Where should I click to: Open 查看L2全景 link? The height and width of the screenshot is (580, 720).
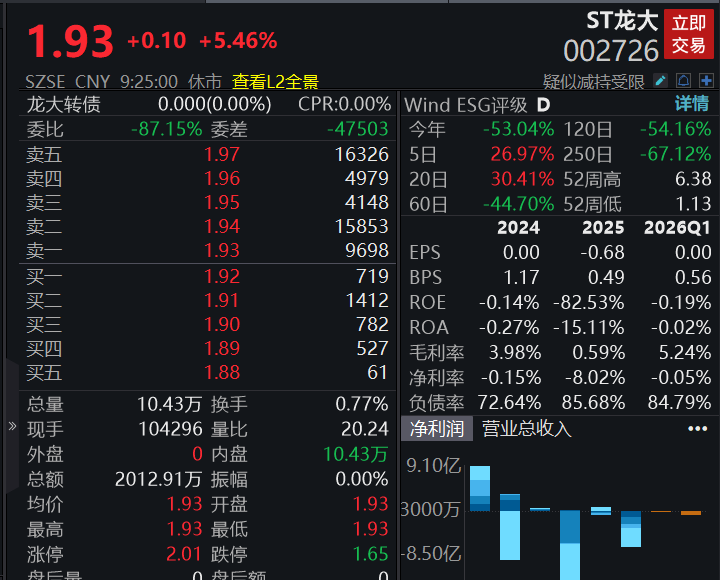(275, 82)
